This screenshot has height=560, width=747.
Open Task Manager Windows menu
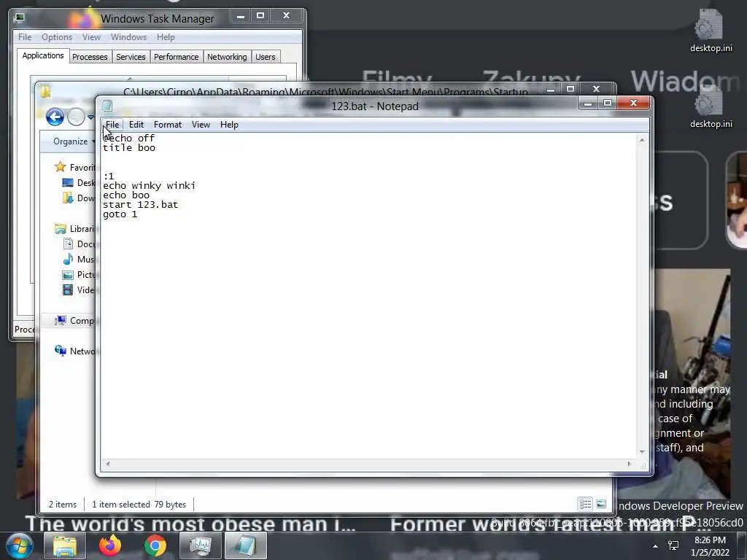coord(128,37)
